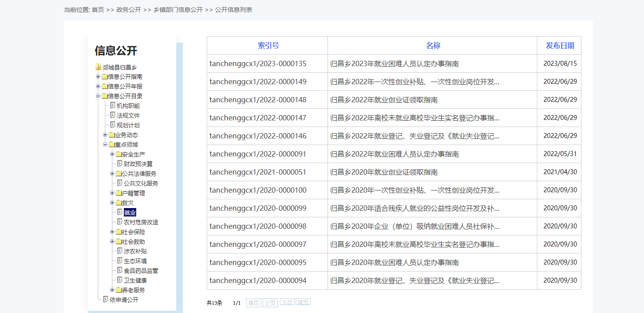
Task: Expand the 业务动态 tree node
Action: pyautogui.click(x=105, y=135)
